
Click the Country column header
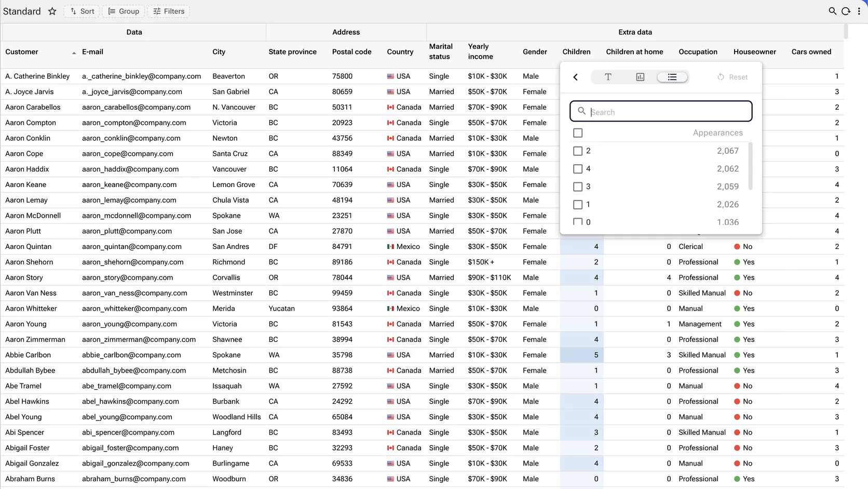click(x=400, y=52)
